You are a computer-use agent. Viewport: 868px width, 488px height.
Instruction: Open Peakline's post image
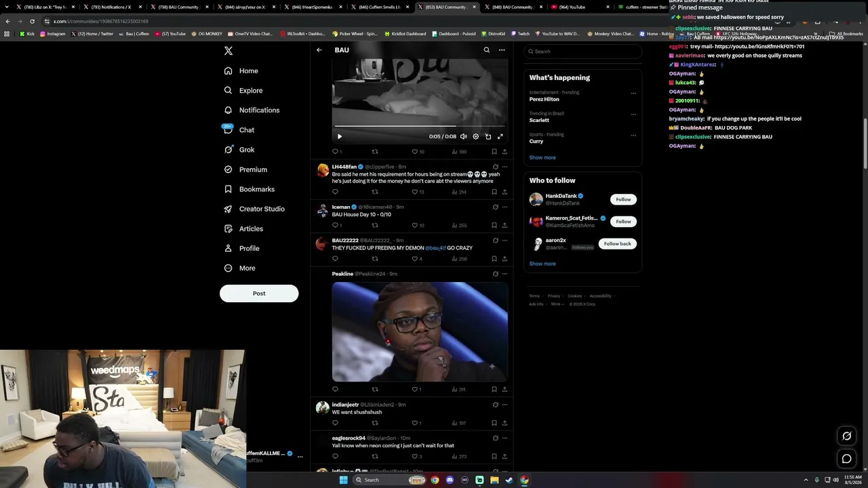coord(420,331)
